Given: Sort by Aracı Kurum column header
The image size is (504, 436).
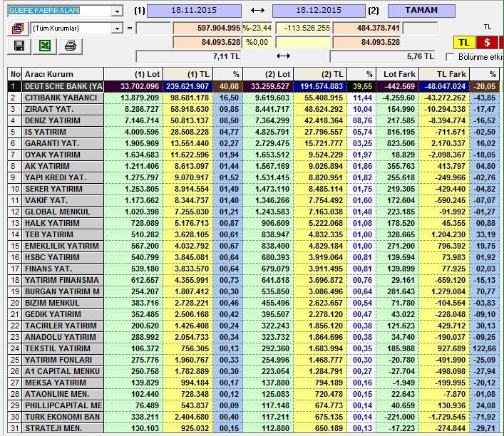Looking at the screenshot, I should [x=63, y=74].
